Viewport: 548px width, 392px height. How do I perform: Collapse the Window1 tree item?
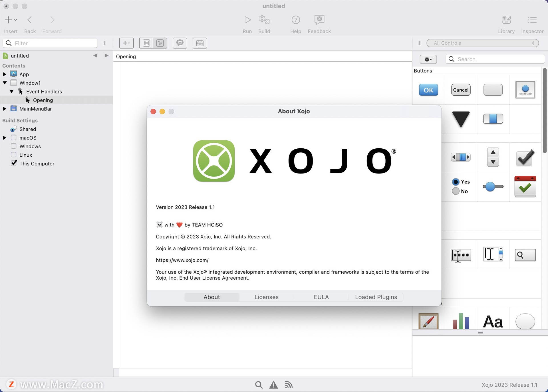5,83
